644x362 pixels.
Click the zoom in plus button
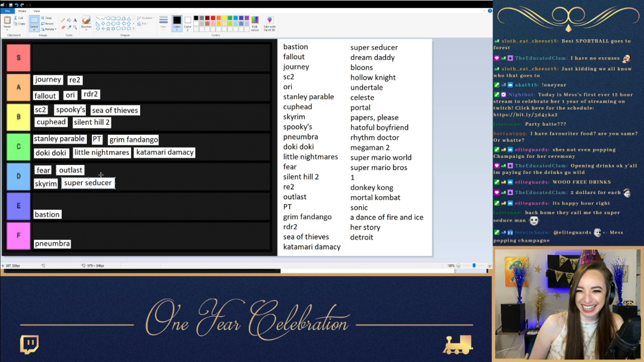[489, 265]
